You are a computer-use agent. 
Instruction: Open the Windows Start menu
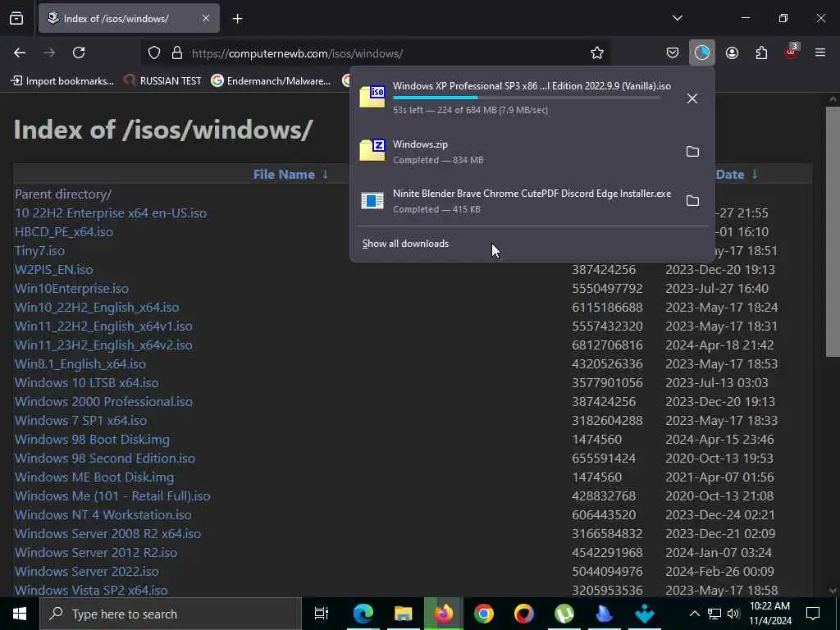click(20, 614)
